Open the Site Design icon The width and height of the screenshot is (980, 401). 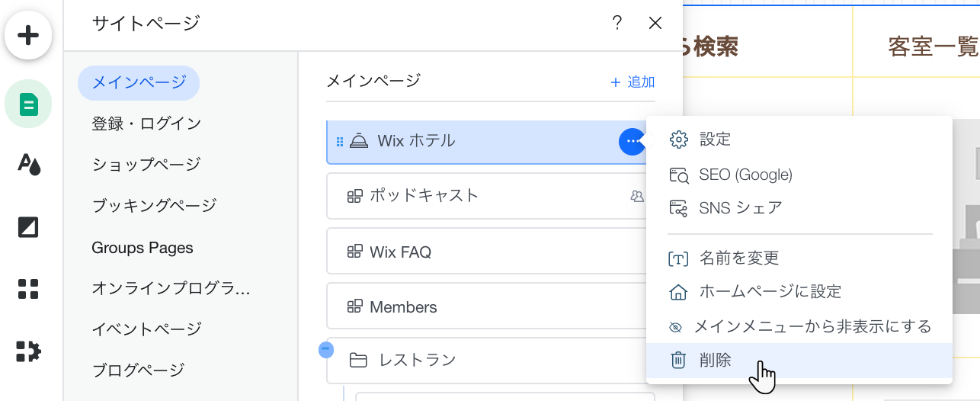(x=28, y=164)
